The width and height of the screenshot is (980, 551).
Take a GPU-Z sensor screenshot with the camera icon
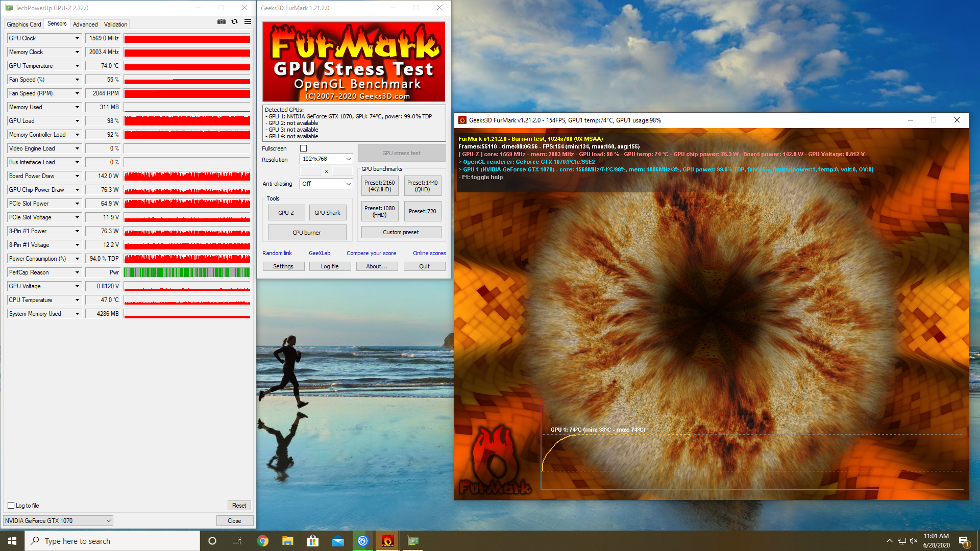click(222, 22)
